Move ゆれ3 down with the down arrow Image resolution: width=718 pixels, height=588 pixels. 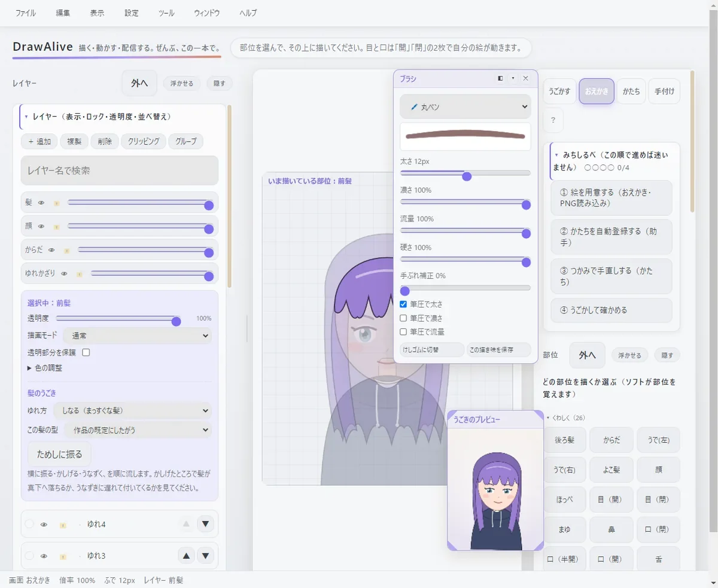tap(205, 556)
